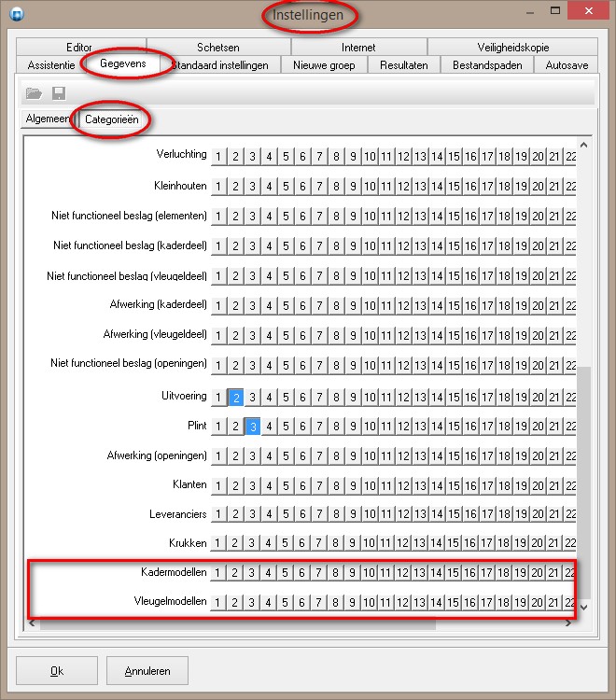
Task: Toggle category 1 for Kadermodellen
Action: [217, 572]
